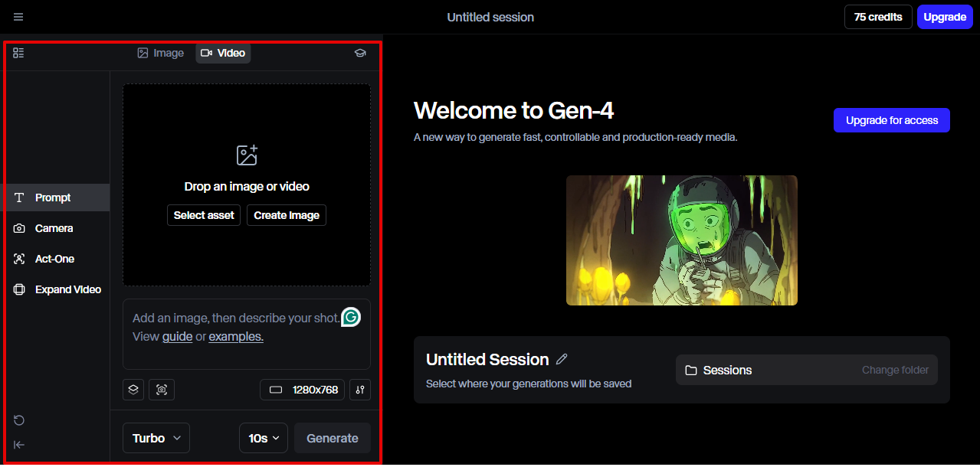Click the pencil icon next to Untitled Session

click(x=562, y=359)
